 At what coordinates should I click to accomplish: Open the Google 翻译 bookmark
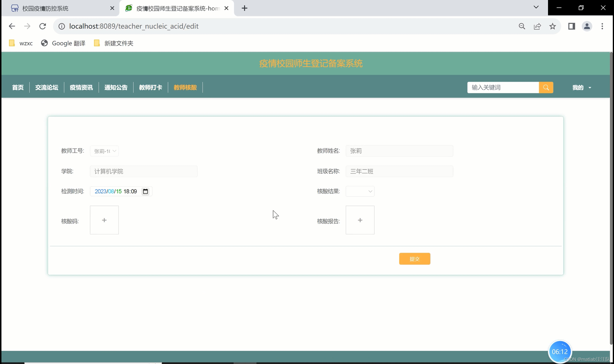(x=63, y=43)
